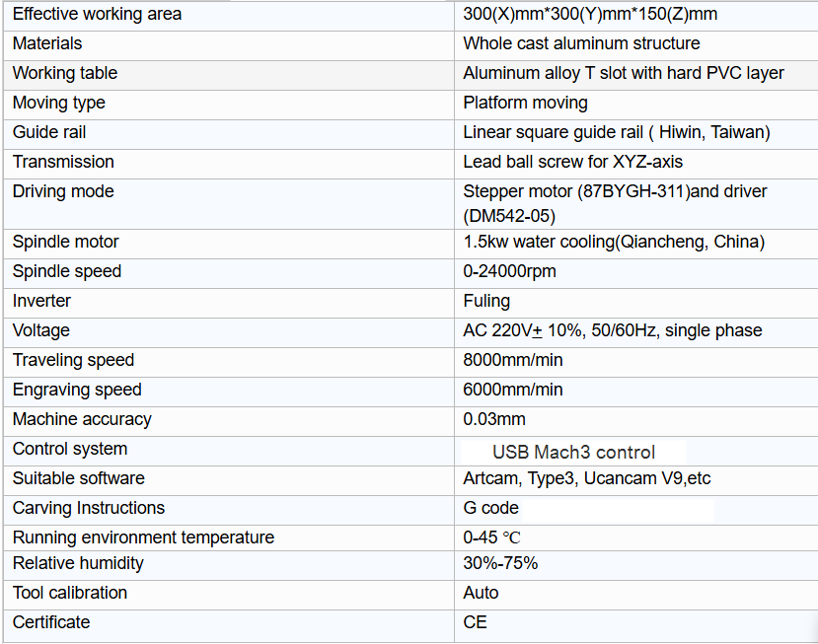This screenshot has height=644, width=818.
Task: Click the "G code" carving instructions field
Action: pos(490,509)
